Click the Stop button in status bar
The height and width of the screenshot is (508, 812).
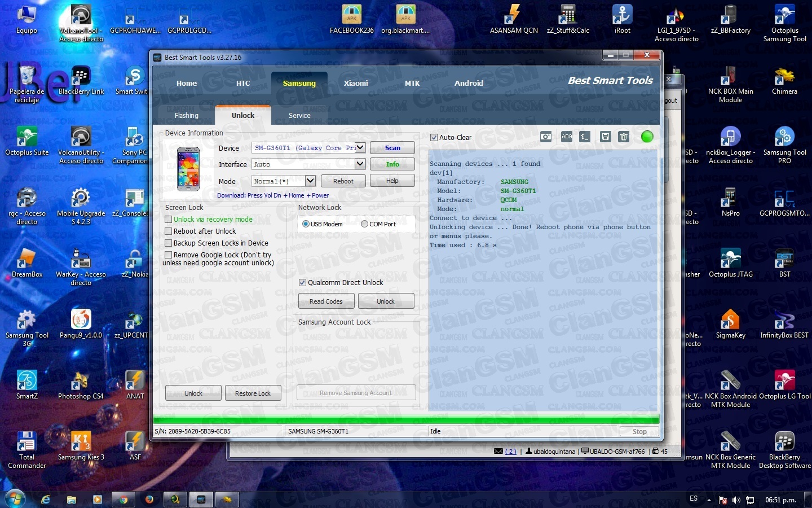point(639,432)
